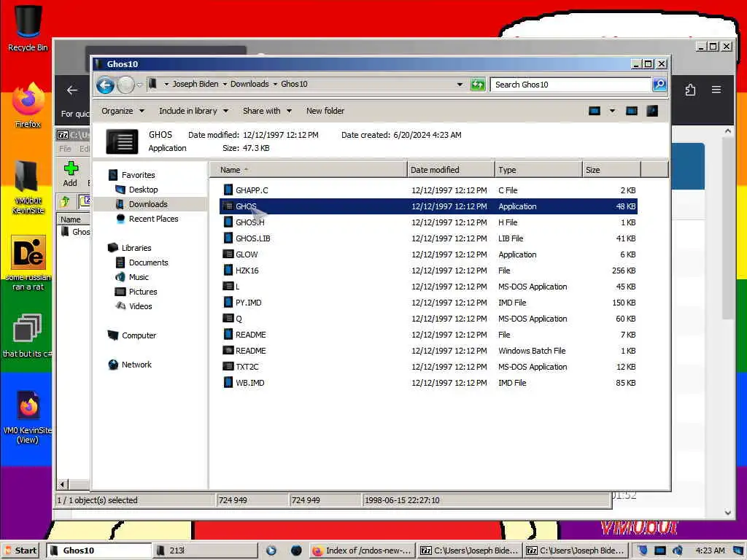This screenshot has width=747, height=560.
Task: Click the New folder button
Action: click(325, 111)
